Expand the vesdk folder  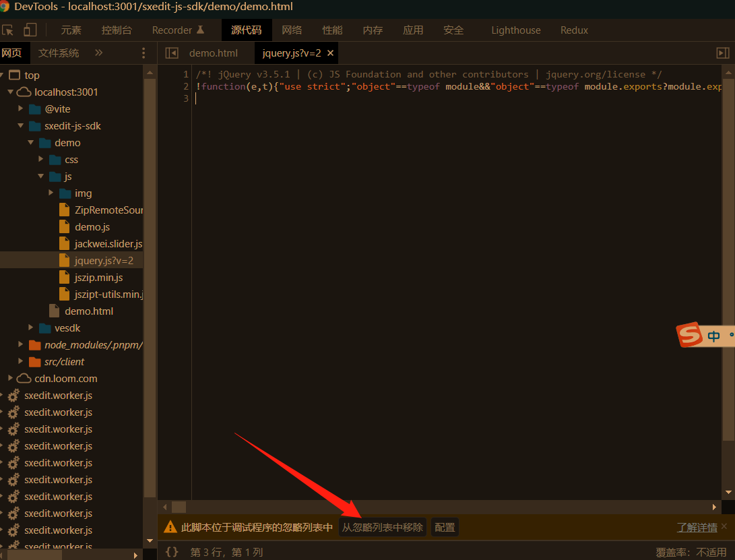click(31, 328)
